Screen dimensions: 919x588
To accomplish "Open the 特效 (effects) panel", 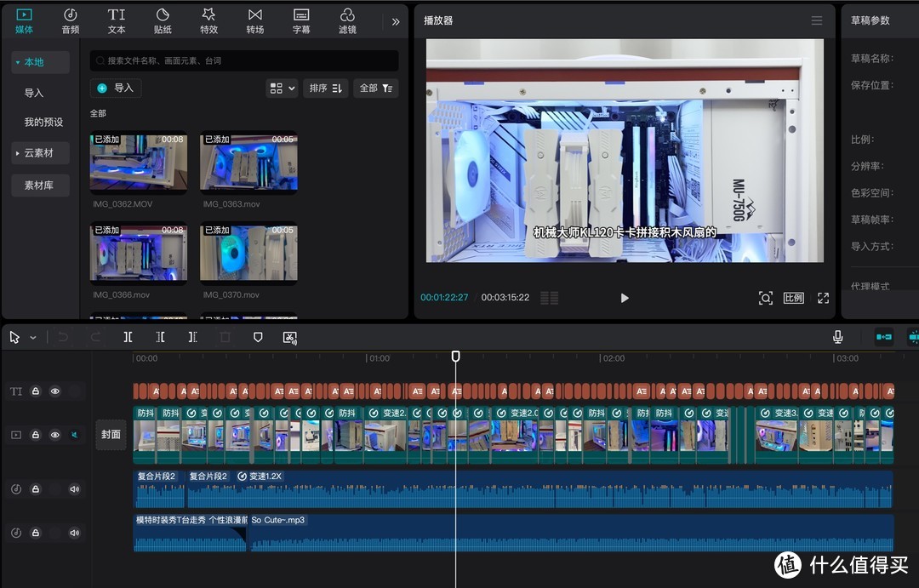I will click(208, 20).
